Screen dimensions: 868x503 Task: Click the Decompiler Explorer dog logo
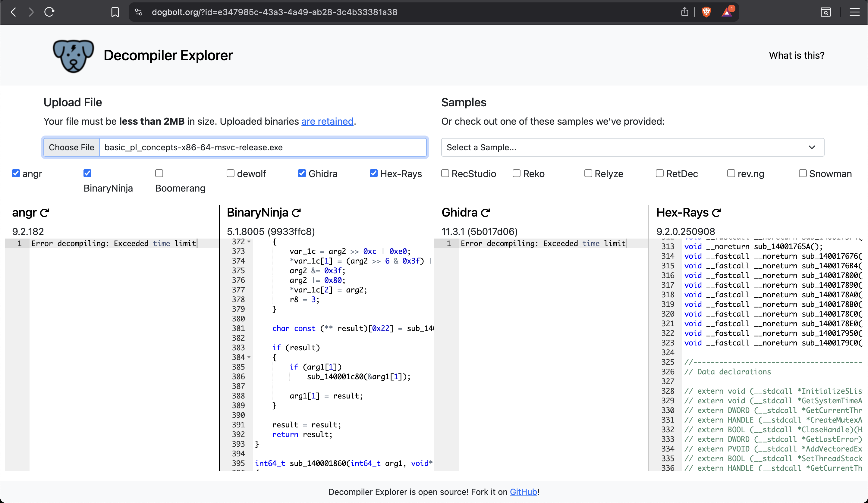73,55
